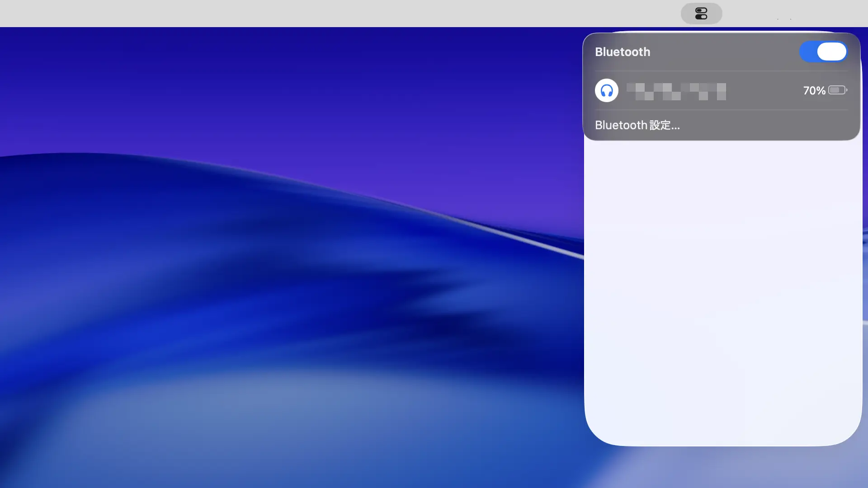Click the two-switch icon in the menu bar
This screenshot has width=868, height=488.
tap(701, 14)
